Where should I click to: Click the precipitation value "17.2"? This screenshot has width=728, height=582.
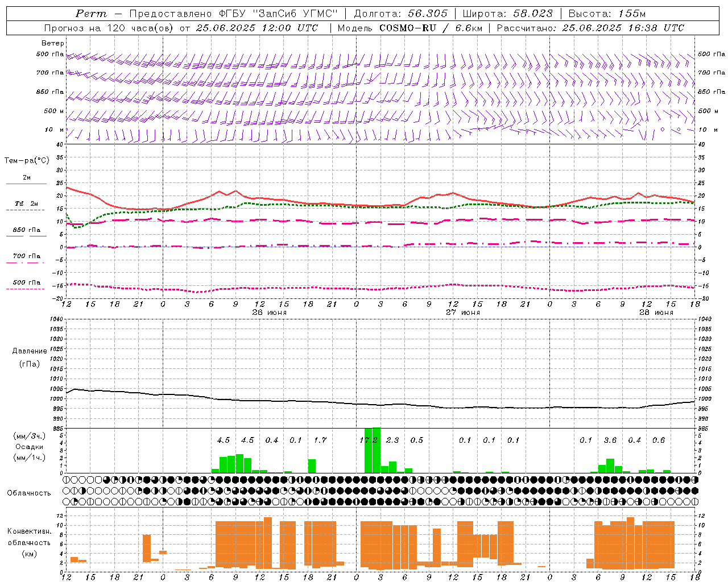(x=369, y=440)
